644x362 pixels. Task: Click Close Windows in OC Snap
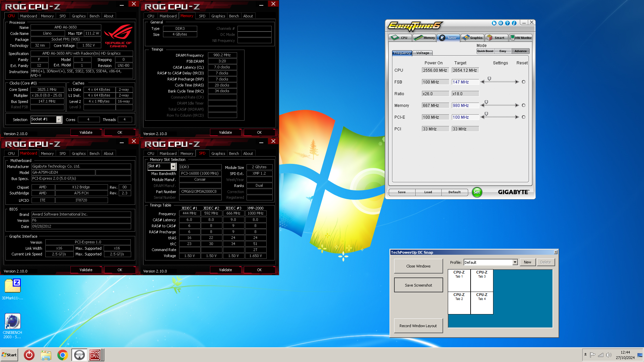[418, 266]
